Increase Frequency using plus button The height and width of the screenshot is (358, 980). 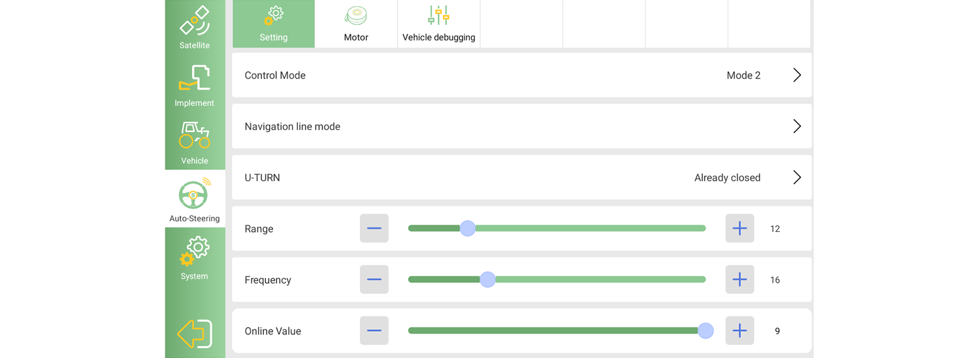click(x=740, y=280)
